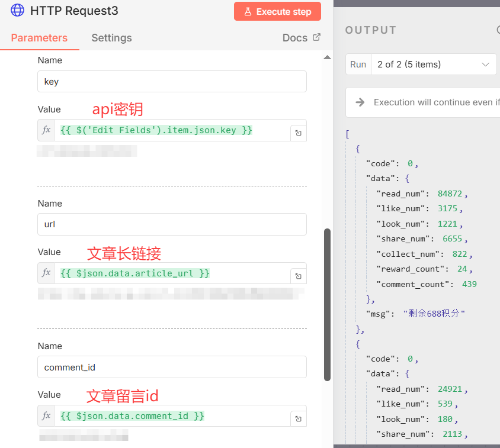Screen dimensions: 500x448
Task: Click the arrow icon in the execution notice
Action: [360, 102]
